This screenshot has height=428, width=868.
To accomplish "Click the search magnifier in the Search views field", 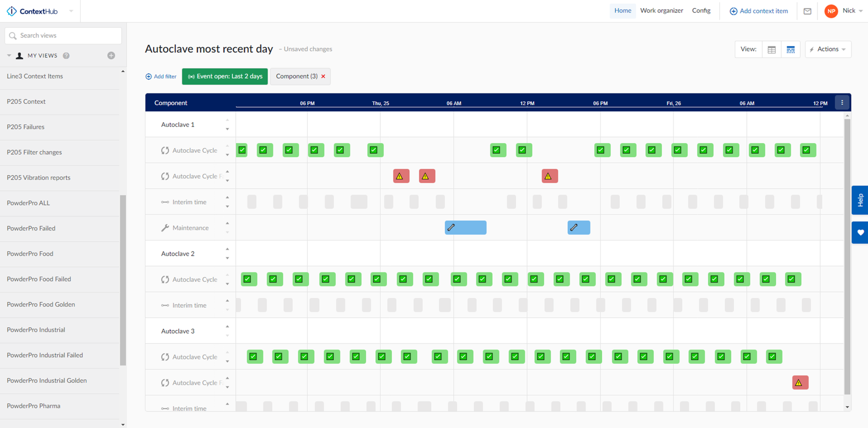I will tap(13, 35).
